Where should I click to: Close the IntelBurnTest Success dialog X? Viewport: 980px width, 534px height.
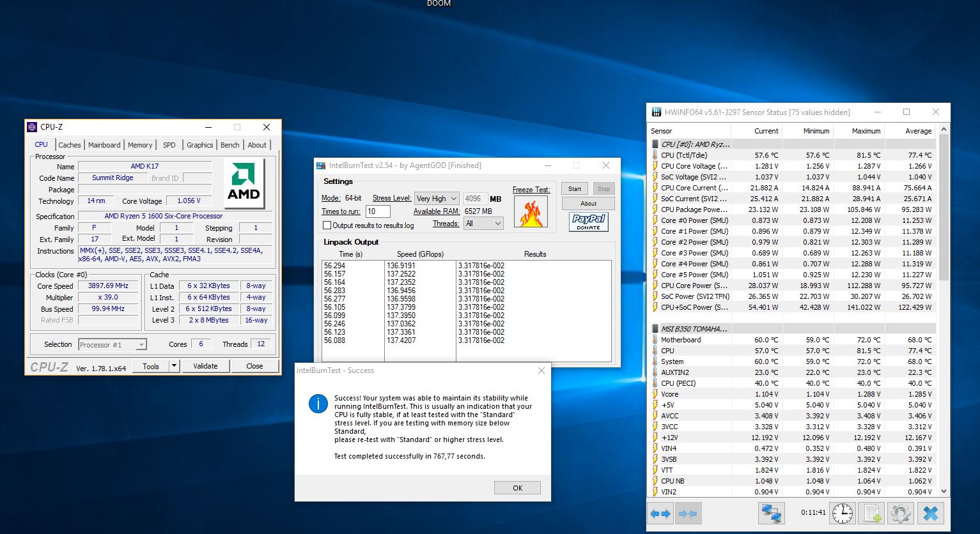coord(541,370)
